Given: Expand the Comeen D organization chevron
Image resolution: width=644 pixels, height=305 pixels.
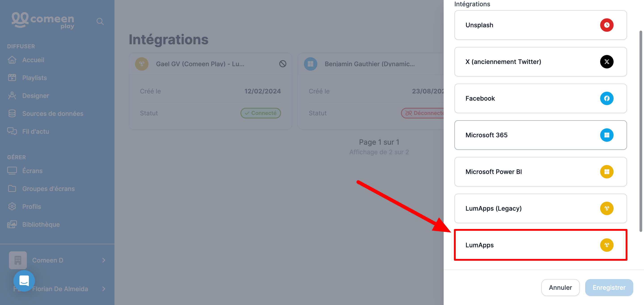Looking at the screenshot, I should coord(104,260).
